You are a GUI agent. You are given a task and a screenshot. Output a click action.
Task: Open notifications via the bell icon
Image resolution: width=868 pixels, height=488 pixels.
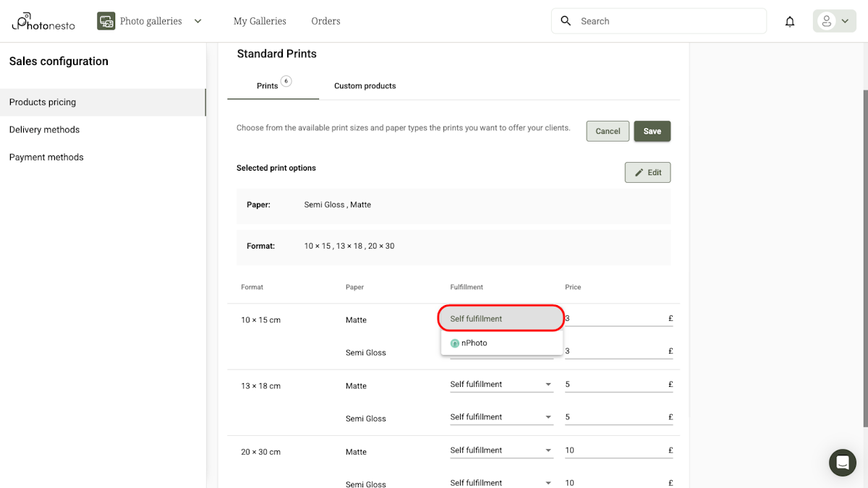point(790,21)
